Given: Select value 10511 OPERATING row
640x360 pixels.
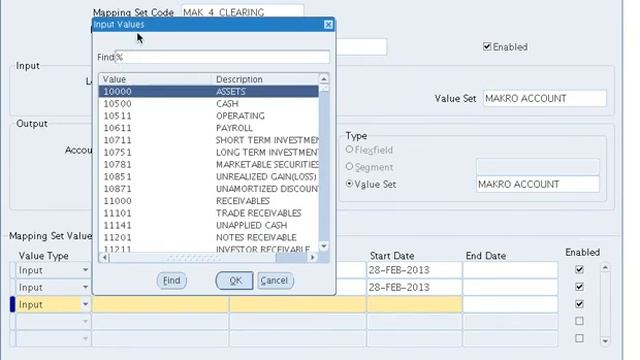Looking at the screenshot, I should point(208,116).
